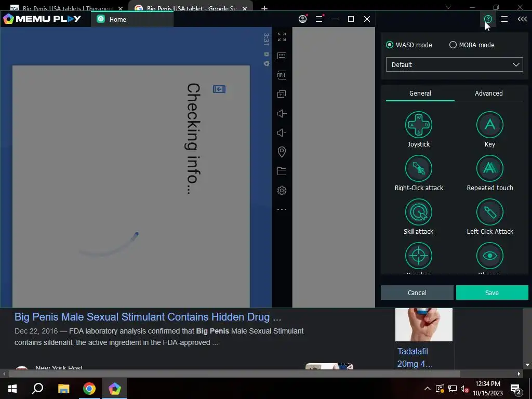Add a Joystick control to the keymap
Screen dimensions: 532x399
[418, 125]
